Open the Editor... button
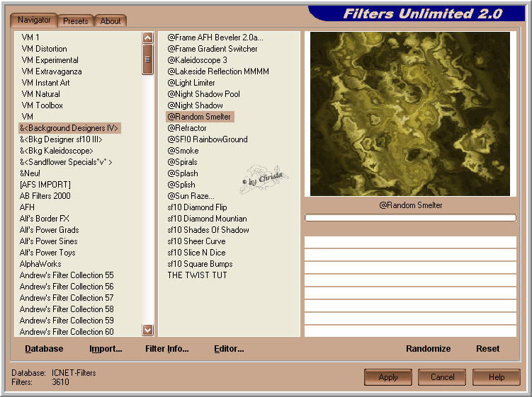 pos(229,348)
